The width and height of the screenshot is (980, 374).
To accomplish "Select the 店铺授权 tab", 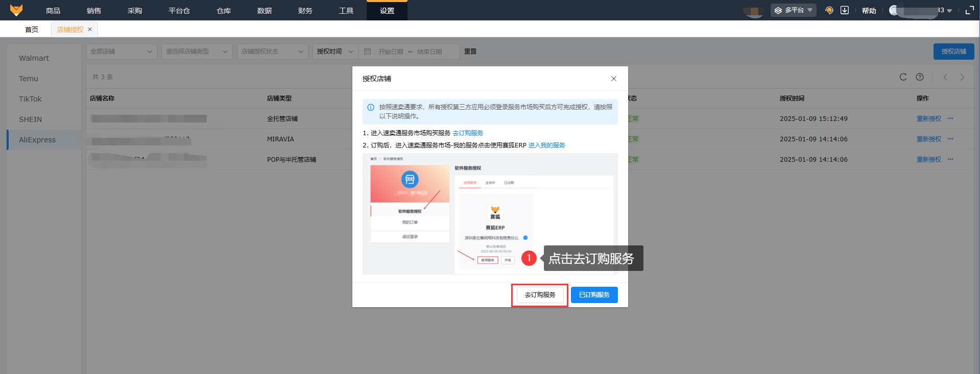I will (x=70, y=30).
